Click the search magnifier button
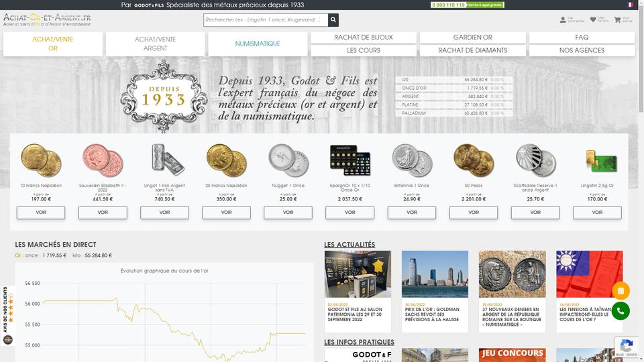Screen dimensions: 644x362 [333, 19]
